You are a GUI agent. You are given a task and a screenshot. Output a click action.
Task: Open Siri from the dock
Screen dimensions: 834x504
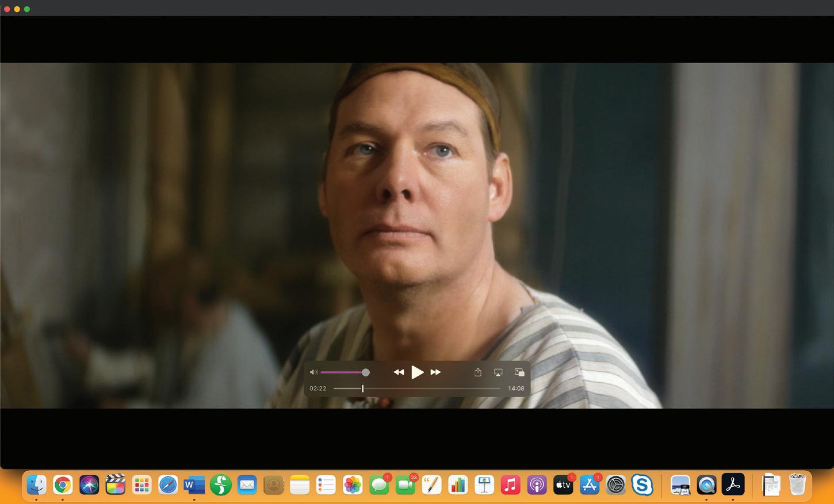[89, 486]
